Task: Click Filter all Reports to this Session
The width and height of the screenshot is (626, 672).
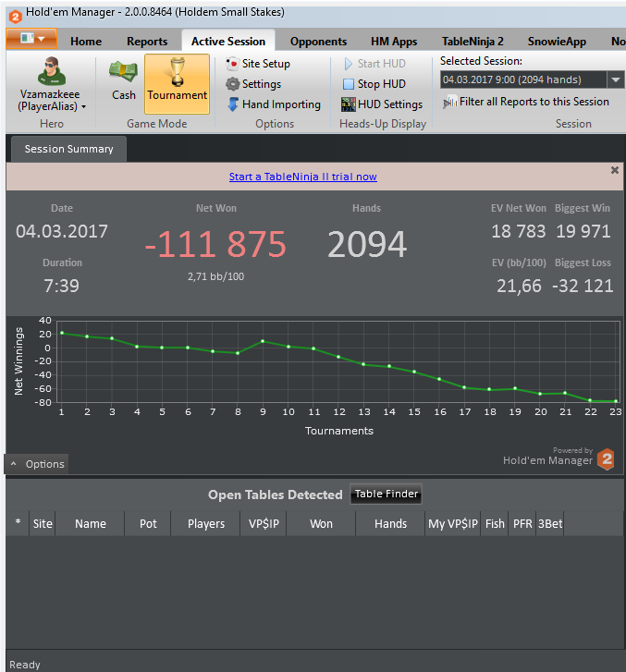Action: pos(526,102)
